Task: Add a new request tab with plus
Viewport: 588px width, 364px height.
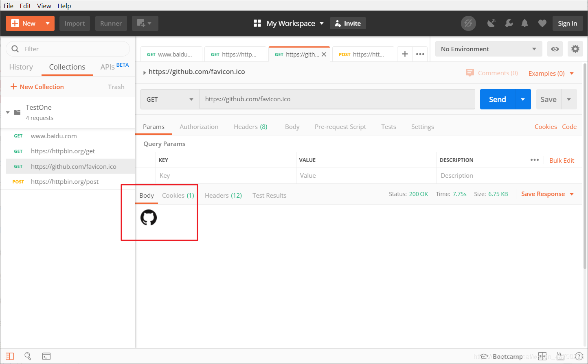Action: (405, 54)
